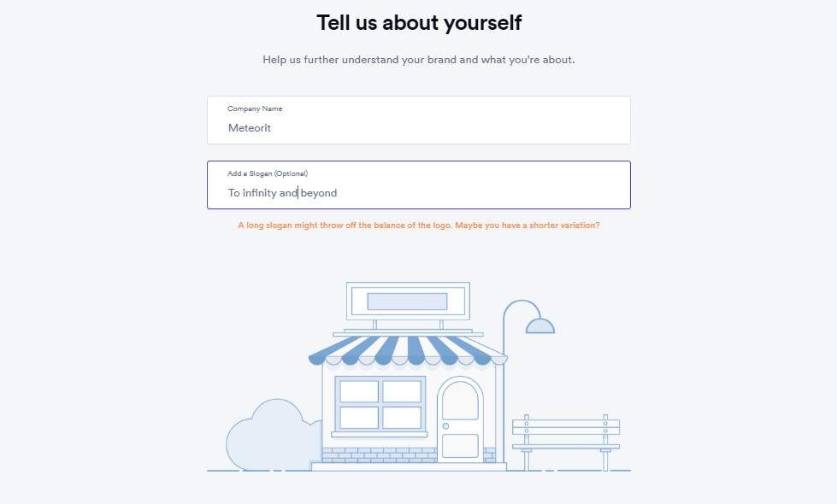The height and width of the screenshot is (504, 837).
Task: Click the shop's rooftop signboard illustration
Action: 408,302
